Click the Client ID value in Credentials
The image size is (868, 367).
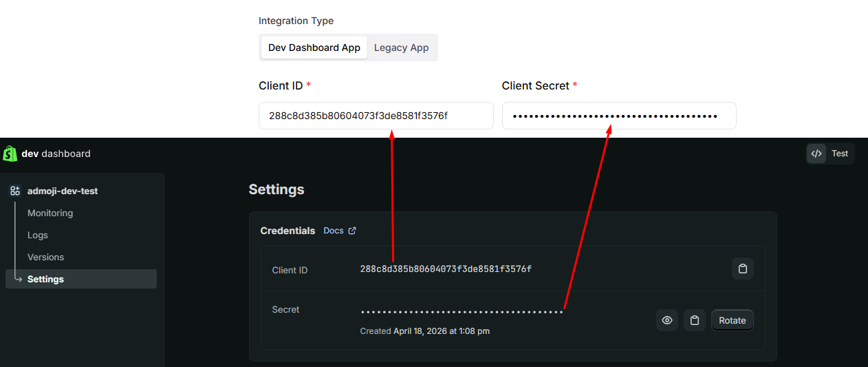446,269
